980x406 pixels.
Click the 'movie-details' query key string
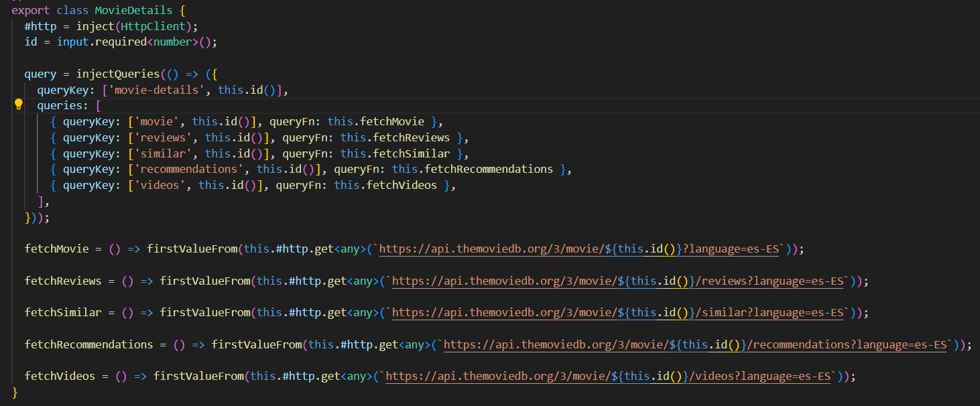(x=157, y=89)
